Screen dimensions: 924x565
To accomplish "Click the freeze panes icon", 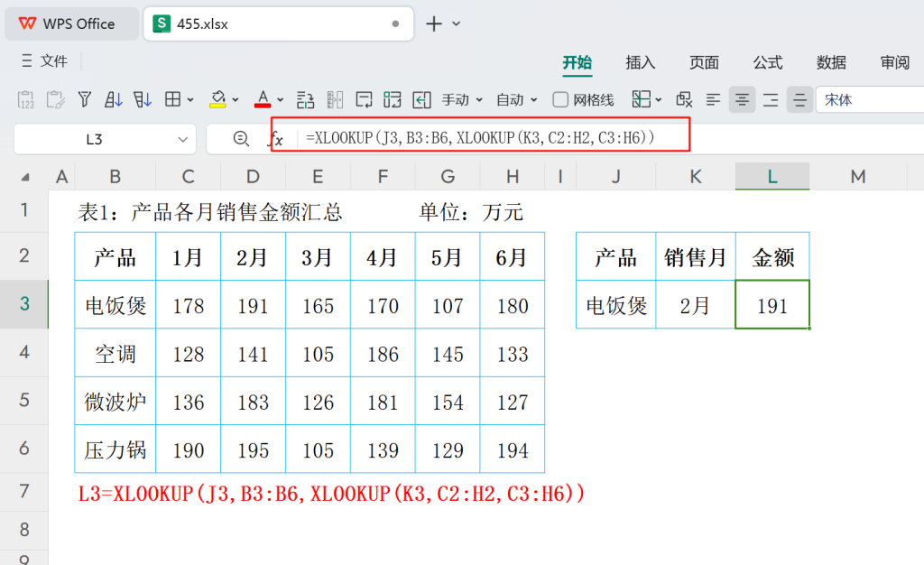I will (x=642, y=99).
